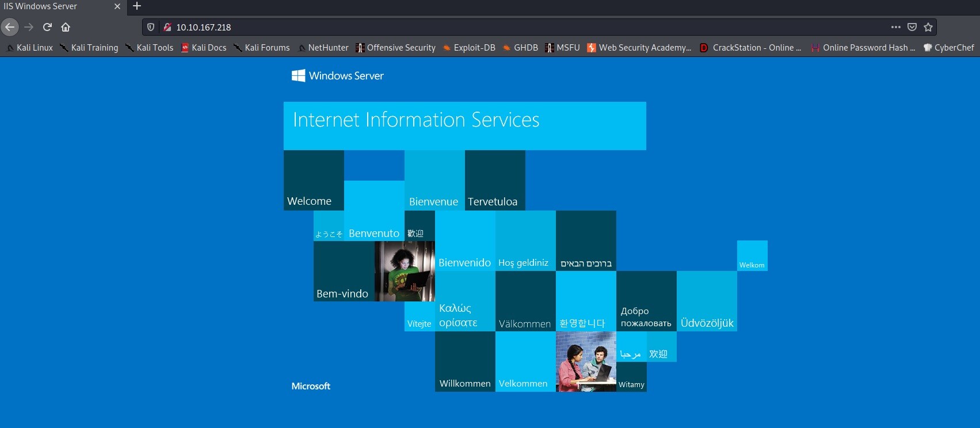The image size is (980, 428).
Task: Close the IIS Windows Server tab
Action: point(117,6)
